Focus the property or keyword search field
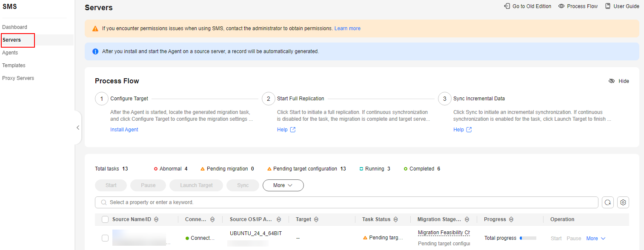The height and width of the screenshot is (250, 644). pyautogui.click(x=346, y=202)
